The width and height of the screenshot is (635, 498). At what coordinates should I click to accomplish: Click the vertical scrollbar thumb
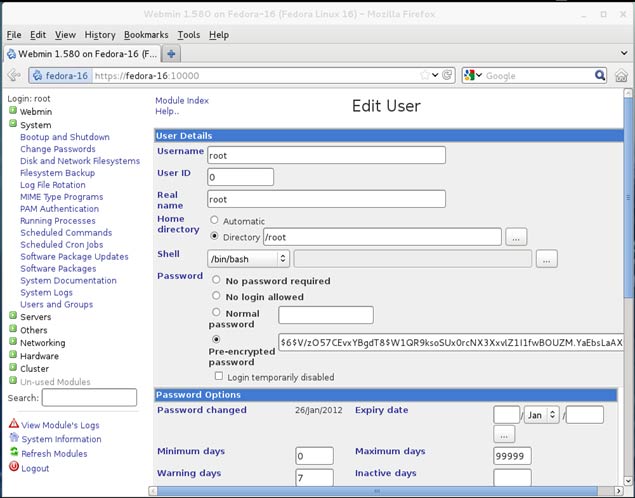coord(628,198)
